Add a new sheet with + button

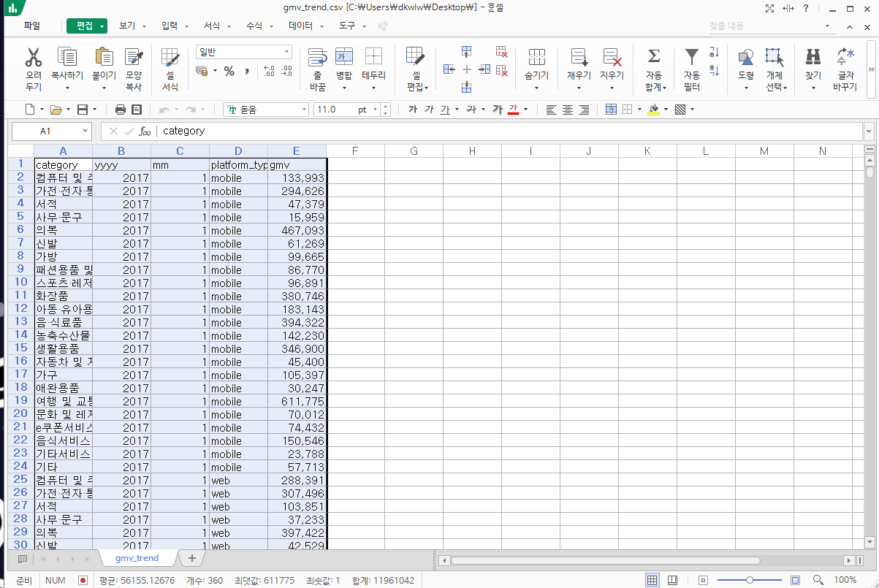[192, 558]
